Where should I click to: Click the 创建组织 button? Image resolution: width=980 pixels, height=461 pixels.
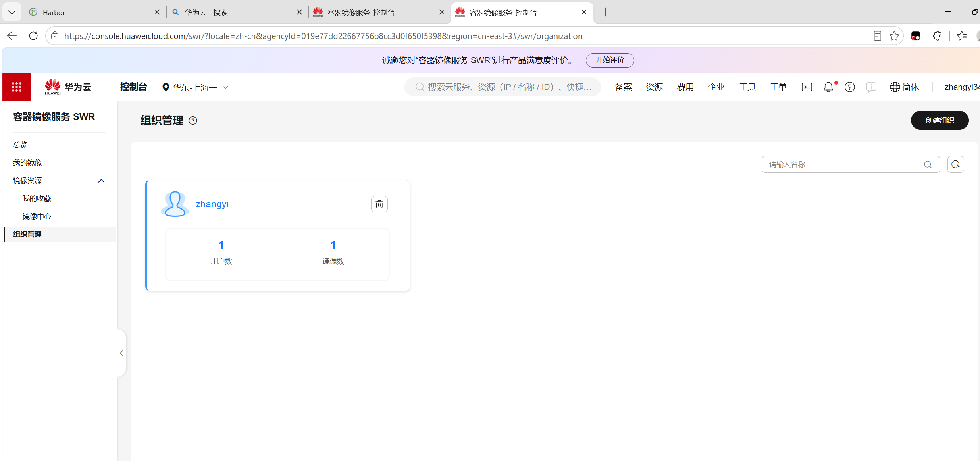point(940,120)
